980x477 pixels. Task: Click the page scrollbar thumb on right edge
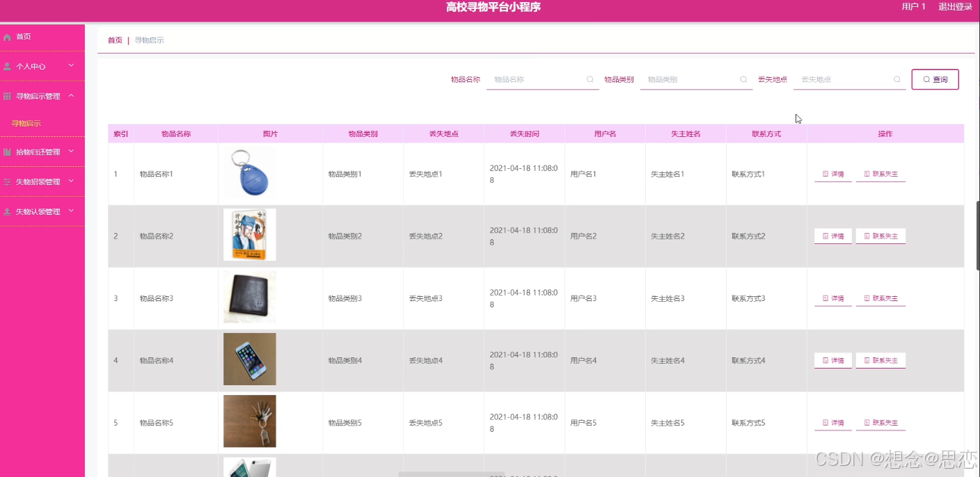point(977,236)
